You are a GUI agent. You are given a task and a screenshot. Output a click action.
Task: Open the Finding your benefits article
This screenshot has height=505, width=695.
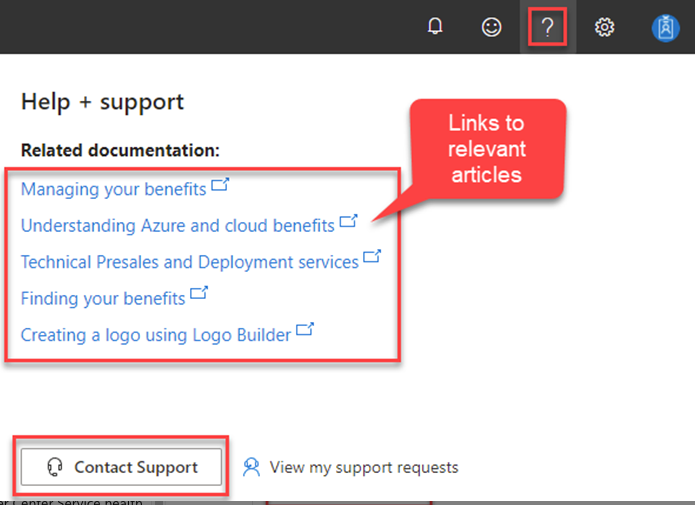tap(103, 298)
